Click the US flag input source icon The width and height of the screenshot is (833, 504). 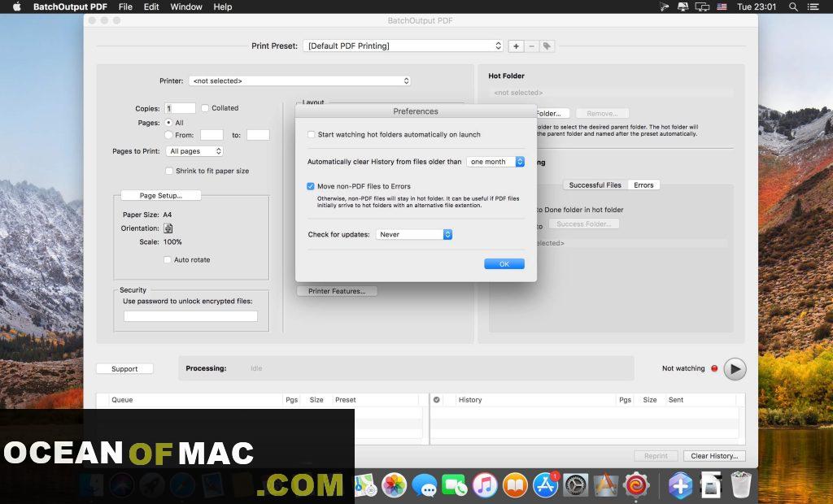(722, 7)
